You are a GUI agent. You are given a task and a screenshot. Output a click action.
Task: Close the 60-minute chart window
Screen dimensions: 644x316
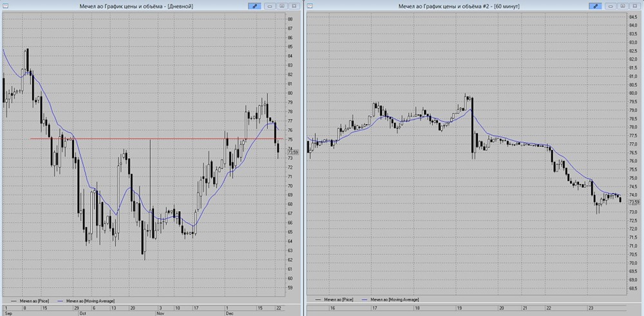(635, 6)
